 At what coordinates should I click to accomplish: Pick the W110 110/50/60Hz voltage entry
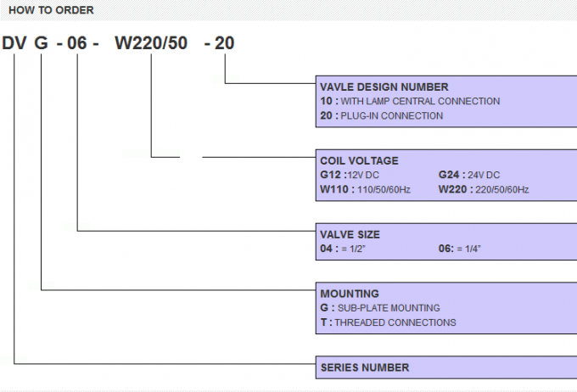click(365, 189)
